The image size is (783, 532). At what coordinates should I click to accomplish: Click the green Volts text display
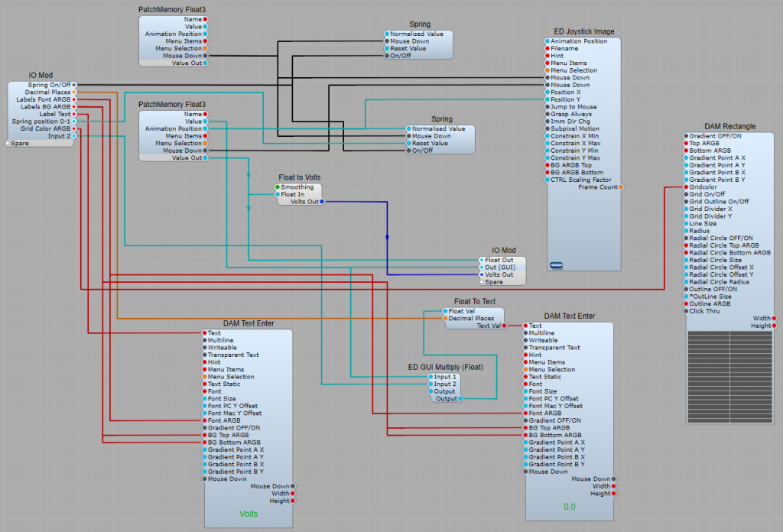(249, 514)
